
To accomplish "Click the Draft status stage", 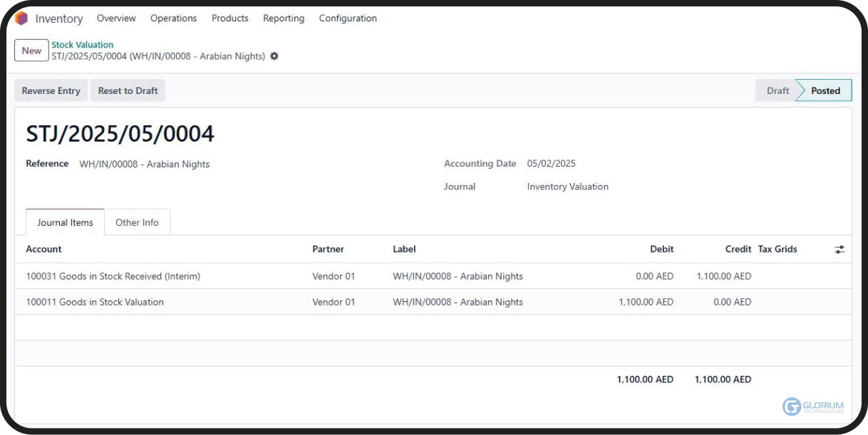I will tap(777, 90).
